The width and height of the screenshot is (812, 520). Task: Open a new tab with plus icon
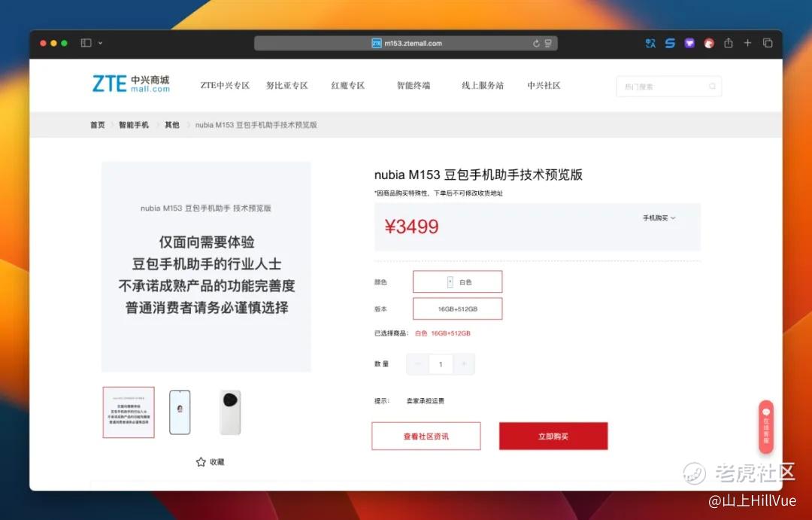pyautogui.click(x=747, y=43)
